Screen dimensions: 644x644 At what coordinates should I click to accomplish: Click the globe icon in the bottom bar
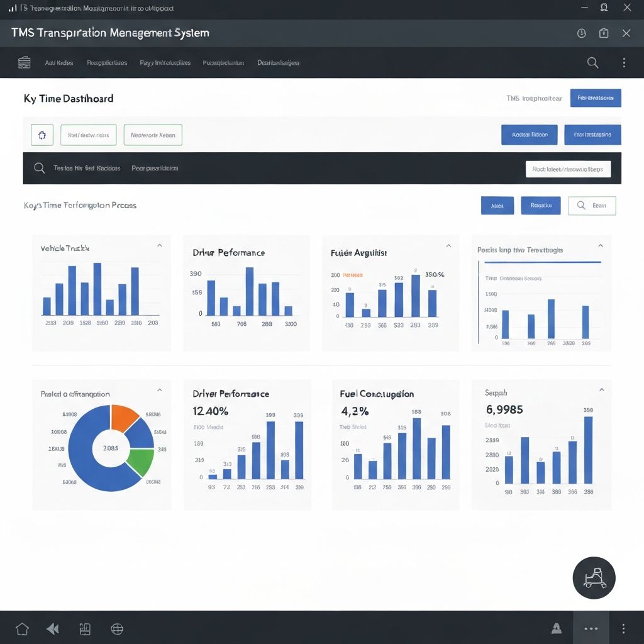(x=116, y=628)
